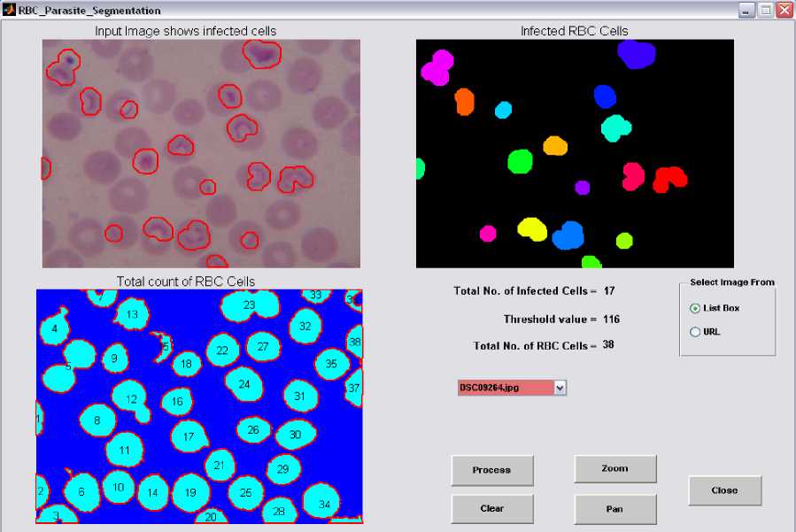Click the MATLAB icon in the title bar
Screen dimensions: 796x532
[x=9, y=11]
